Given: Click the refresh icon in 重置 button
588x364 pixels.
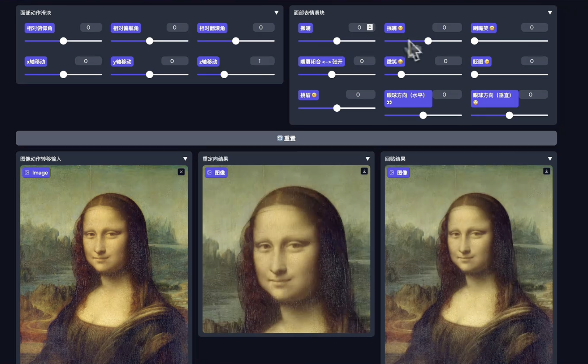Looking at the screenshot, I should (x=280, y=138).
